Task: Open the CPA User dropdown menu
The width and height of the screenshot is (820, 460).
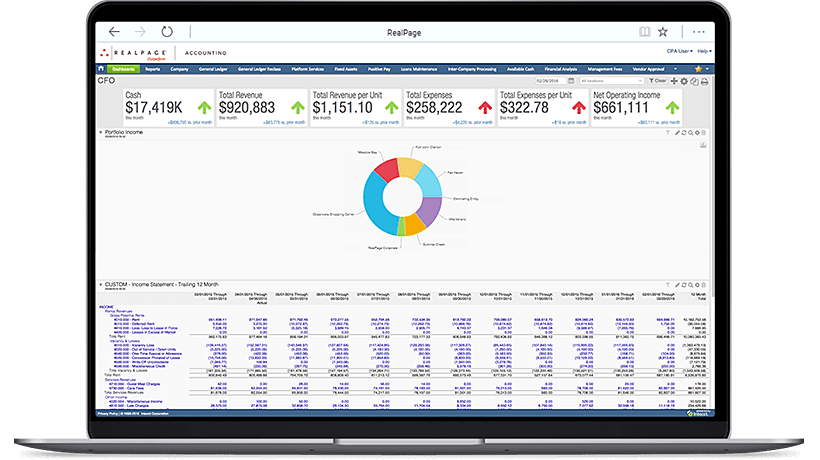Action: click(679, 51)
